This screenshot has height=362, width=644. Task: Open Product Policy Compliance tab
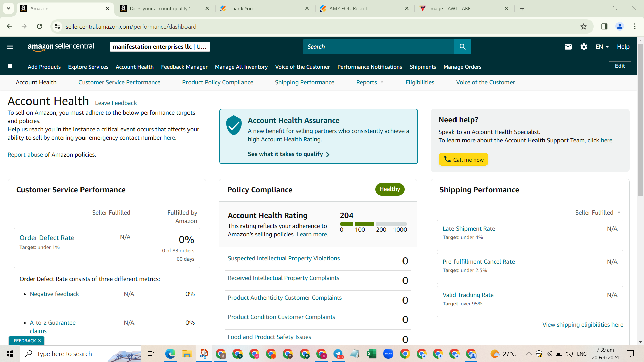coord(218,82)
